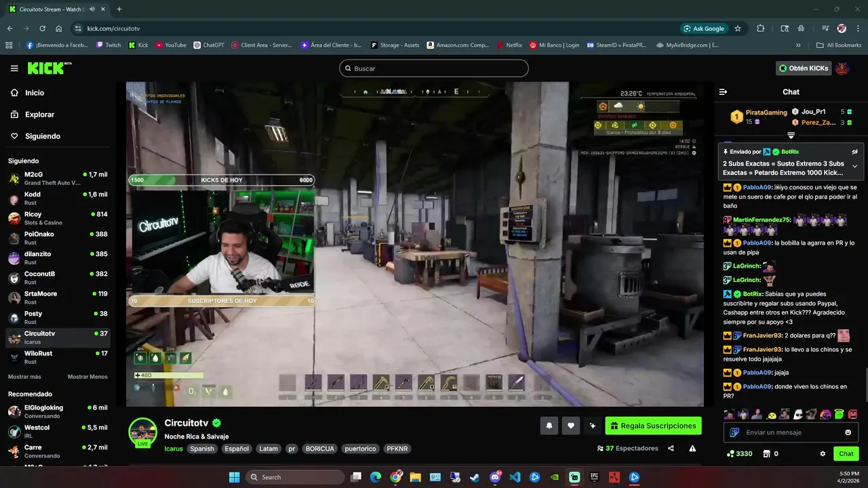This screenshot has width=868, height=488.
Task: Open the ChatGPT bookmark
Action: [x=209, y=45]
